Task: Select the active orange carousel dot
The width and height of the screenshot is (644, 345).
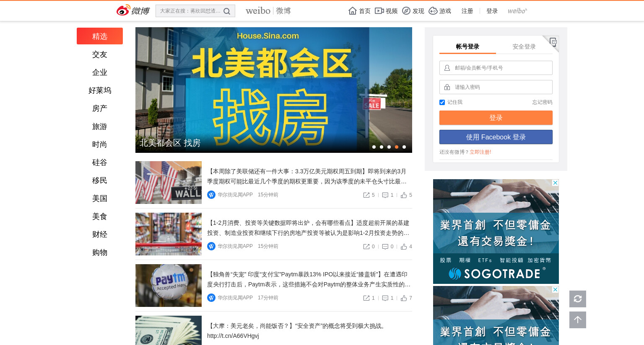Action: (397, 147)
